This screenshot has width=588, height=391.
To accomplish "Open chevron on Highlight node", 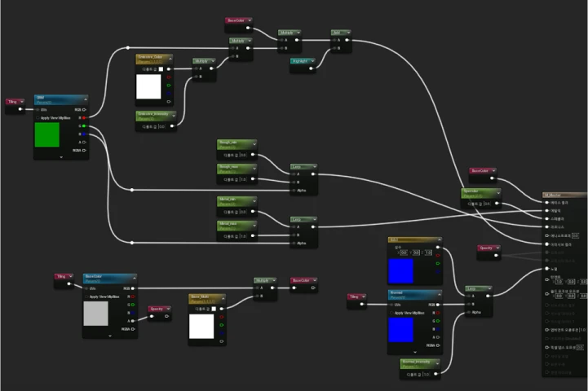I will [312, 60].
